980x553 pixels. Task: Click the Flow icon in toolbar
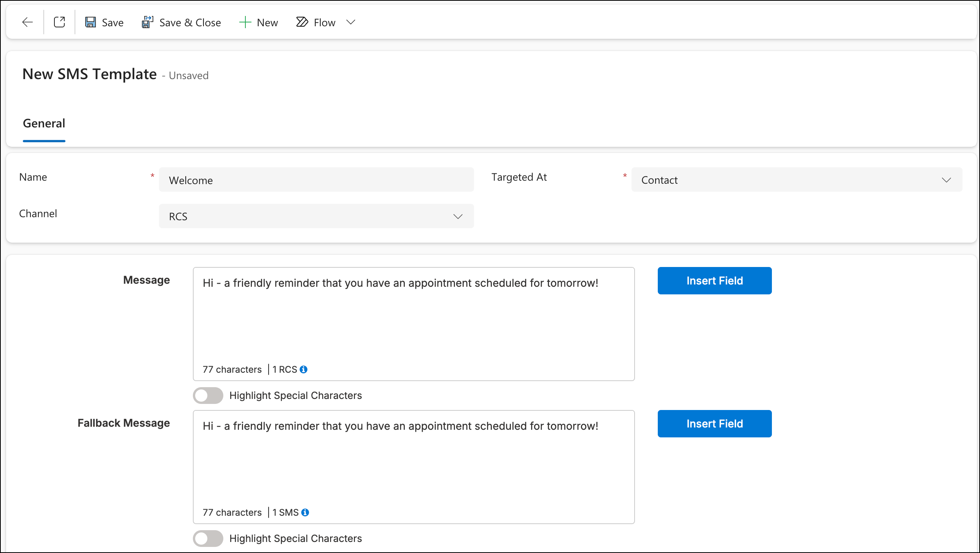coord(302,22)
